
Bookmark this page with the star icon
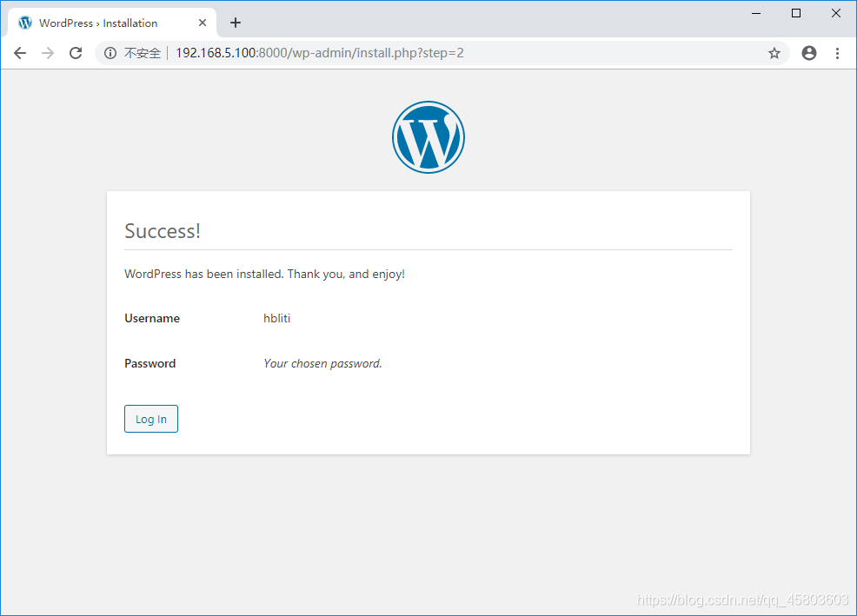tap(774, 53)
